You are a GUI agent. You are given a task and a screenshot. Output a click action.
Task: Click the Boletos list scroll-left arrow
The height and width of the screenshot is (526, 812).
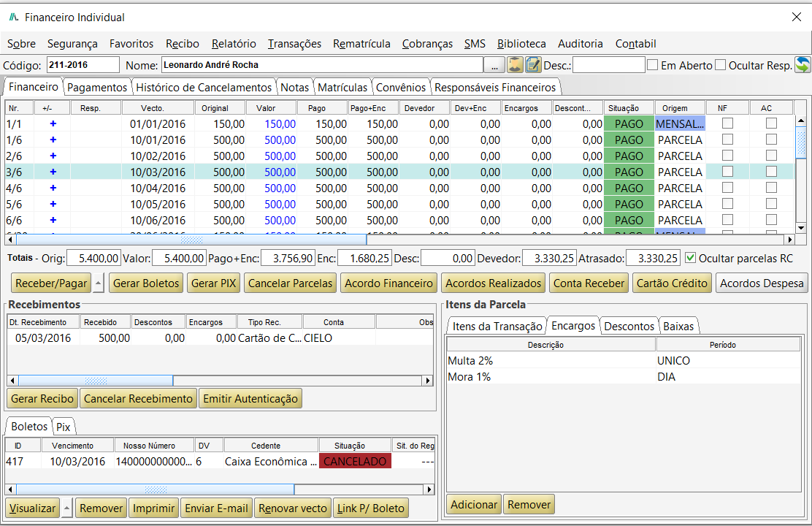pos(10,489)
